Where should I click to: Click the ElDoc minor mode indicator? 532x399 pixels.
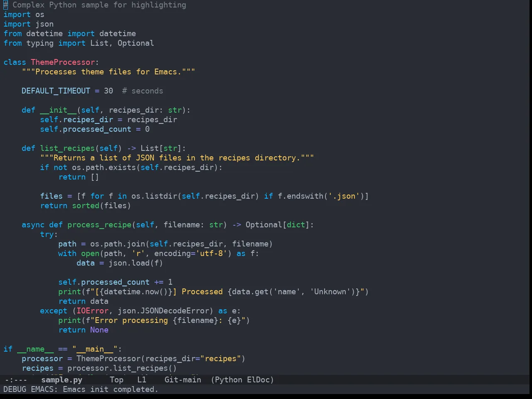coord(258,379)
